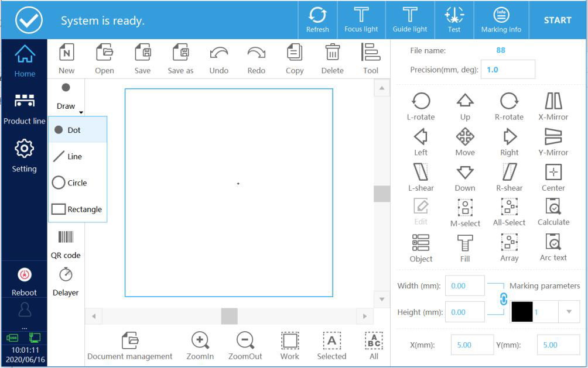Click the Y(mm) field
588x368 pixels.
click(558, 345)
